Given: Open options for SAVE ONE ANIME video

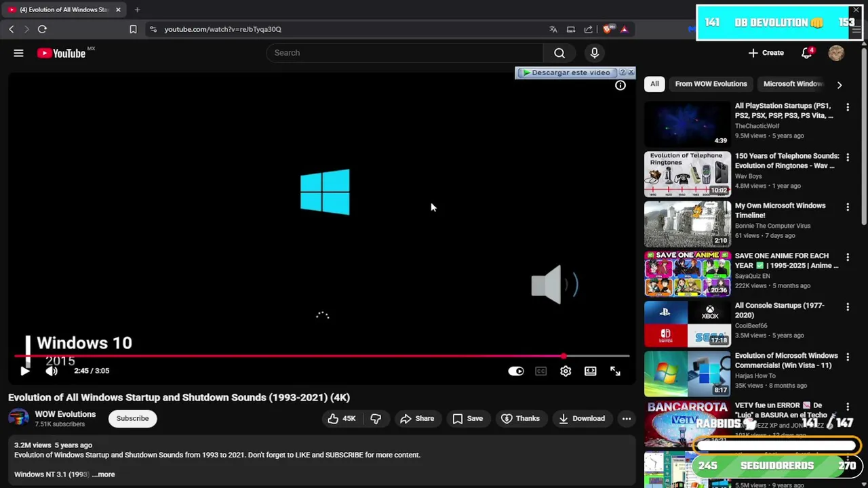Looking at the screenshot, I should (x=847, y=257).
